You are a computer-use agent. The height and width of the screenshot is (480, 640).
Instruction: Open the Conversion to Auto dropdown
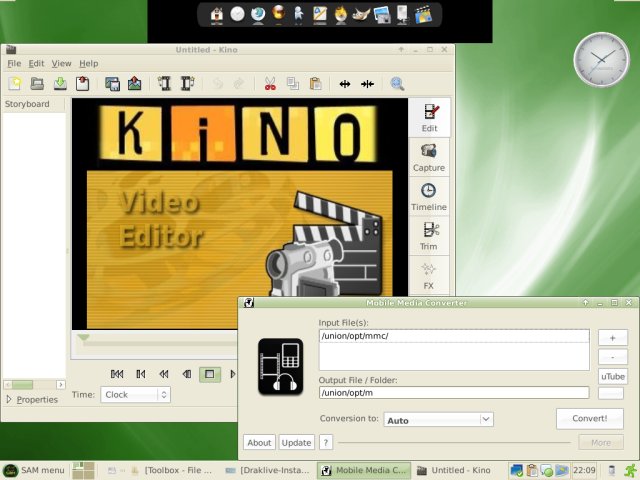click(438, 420)
